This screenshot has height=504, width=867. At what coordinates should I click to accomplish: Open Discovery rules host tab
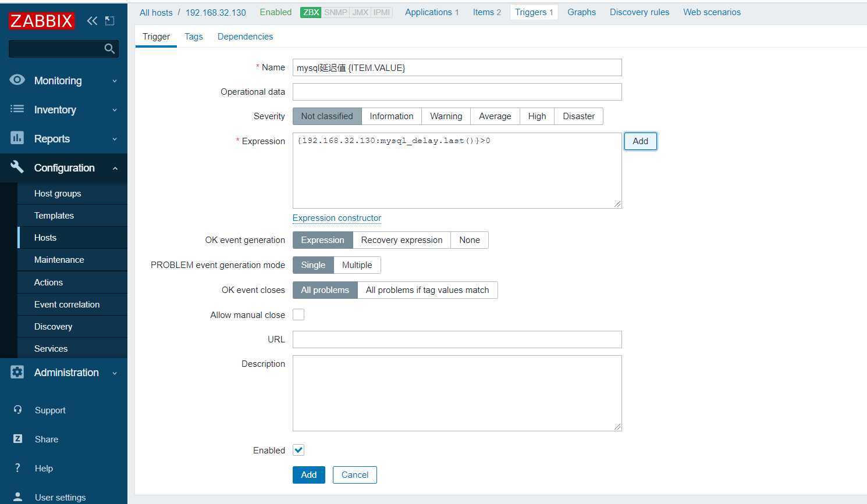point(639,12)
